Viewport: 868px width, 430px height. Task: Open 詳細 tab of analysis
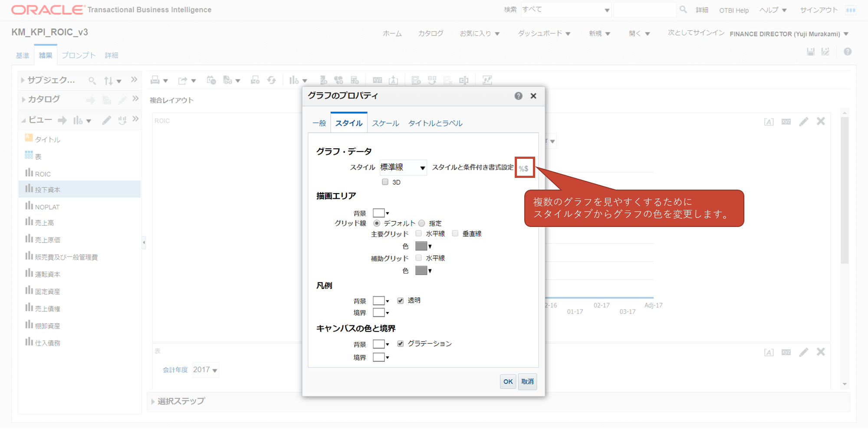pos(112,55)
